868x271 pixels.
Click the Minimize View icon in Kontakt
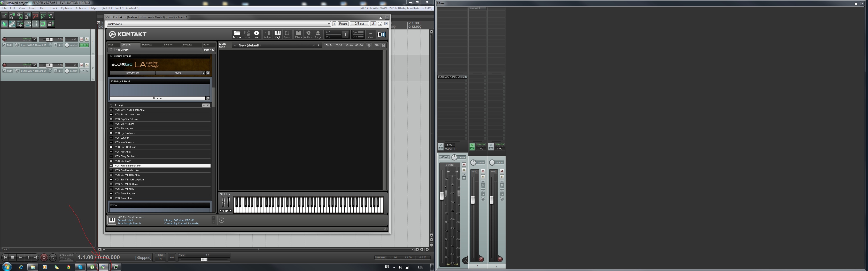pos(371,34)
